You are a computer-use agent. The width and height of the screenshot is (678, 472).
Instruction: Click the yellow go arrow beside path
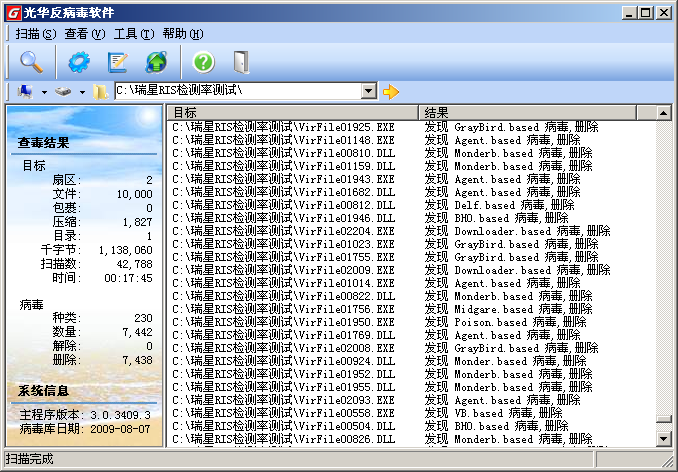tap(391, 92)
